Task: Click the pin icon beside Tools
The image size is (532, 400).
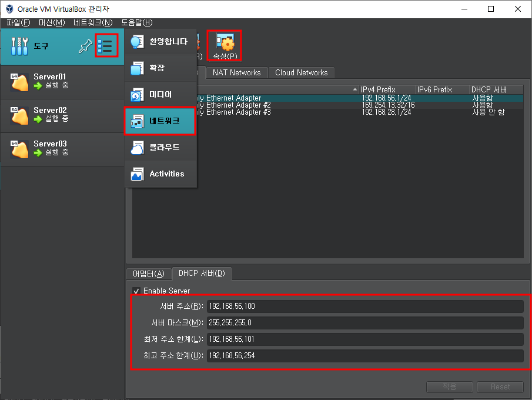Action: pyautogui.click(x=85, y=46)
